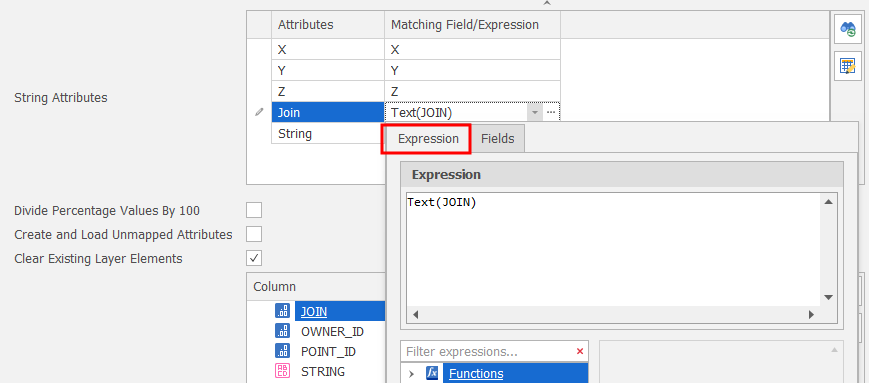Click the fx Functions icon
Viewport: 869px width, 383px height.
tap(432, 373)
